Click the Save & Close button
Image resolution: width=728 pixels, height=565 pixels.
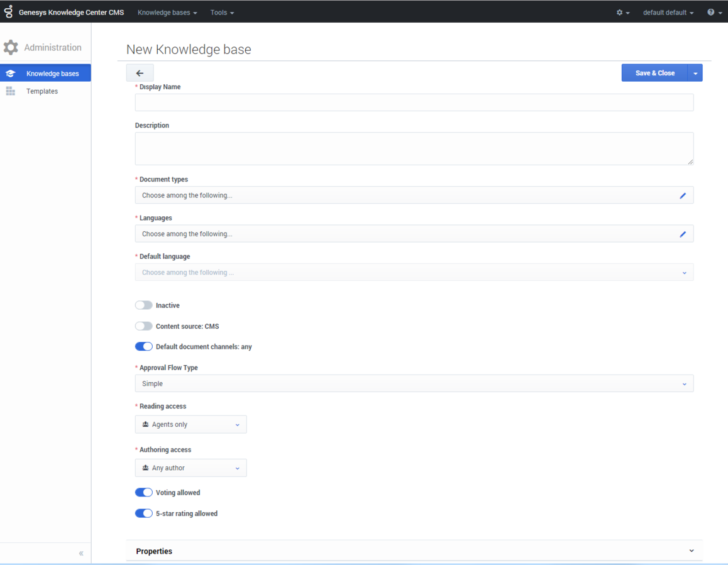654,73
